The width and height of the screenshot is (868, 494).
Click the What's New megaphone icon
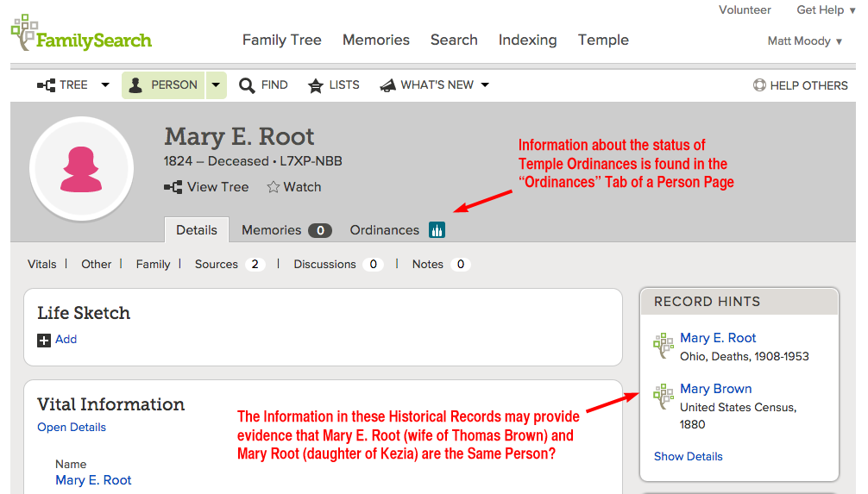[x=387, y=85]
